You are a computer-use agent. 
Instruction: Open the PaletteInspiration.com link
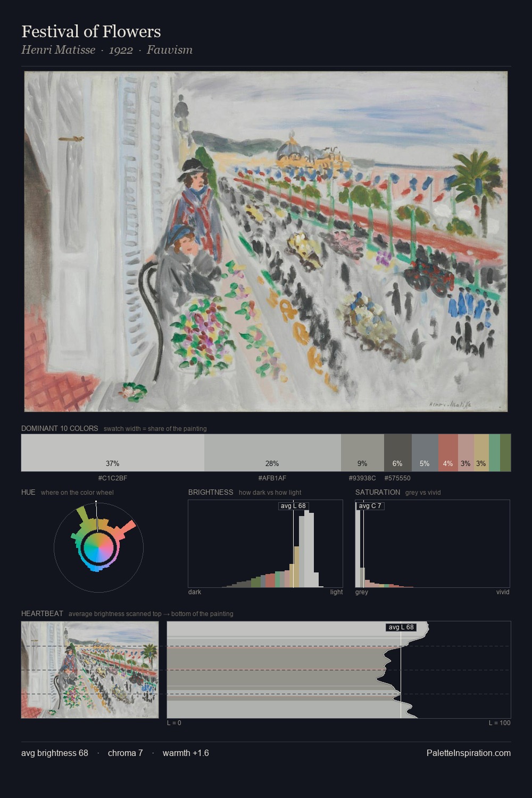click(469, 753)
